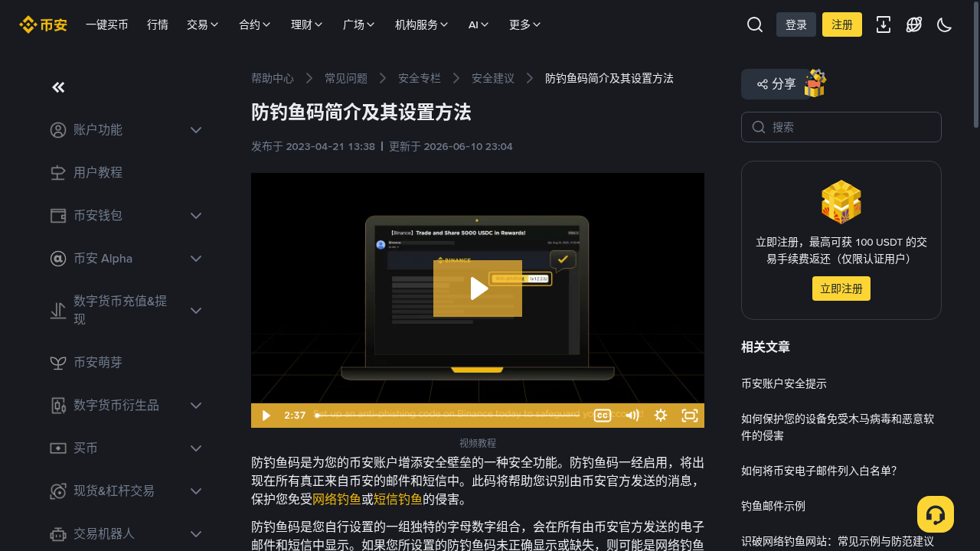The height and width of the screenshot is (551, 980).
Task: Click 立即注册 button in promo card
Action: tap(841, 289)
